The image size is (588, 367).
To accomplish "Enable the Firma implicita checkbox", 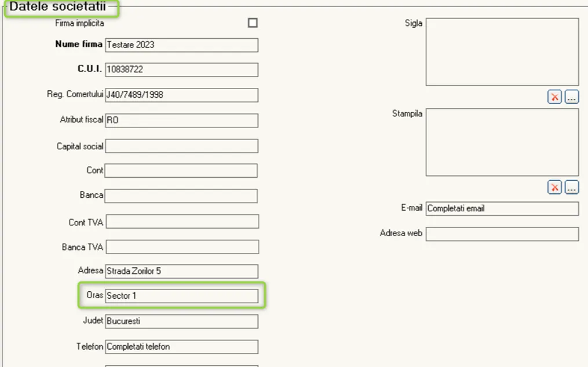I will coord(253,23).
